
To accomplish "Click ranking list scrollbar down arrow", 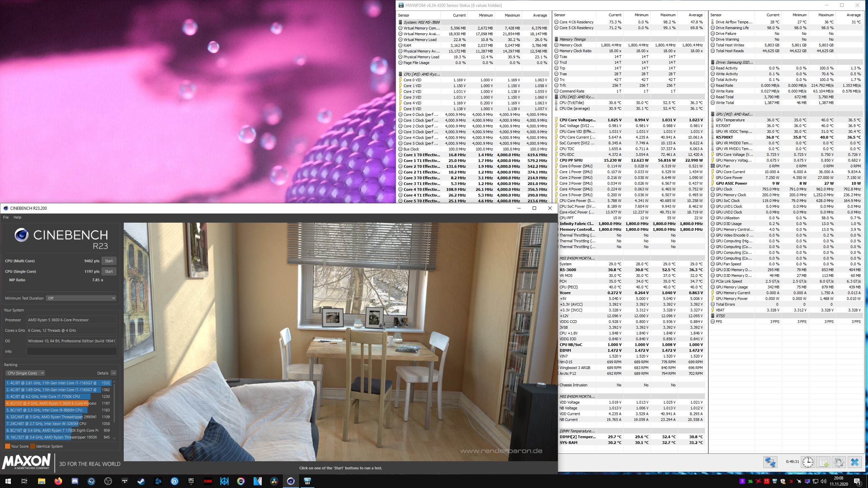I will click(114, 438).
